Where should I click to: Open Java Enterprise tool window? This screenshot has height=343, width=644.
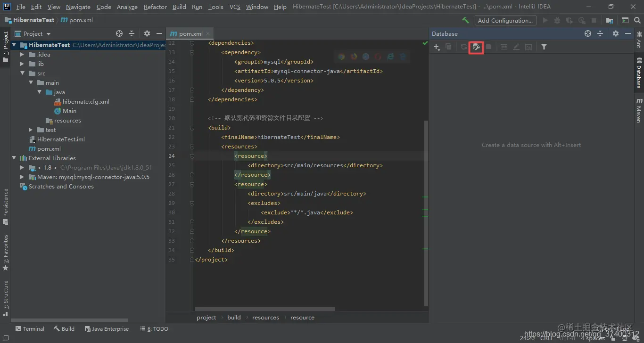click(x=107, y=329)
